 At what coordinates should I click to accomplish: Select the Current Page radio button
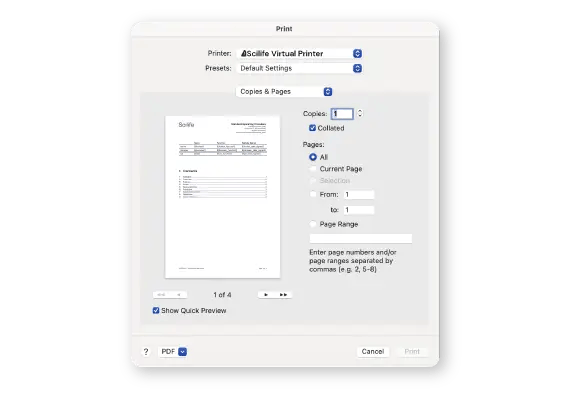313,169
